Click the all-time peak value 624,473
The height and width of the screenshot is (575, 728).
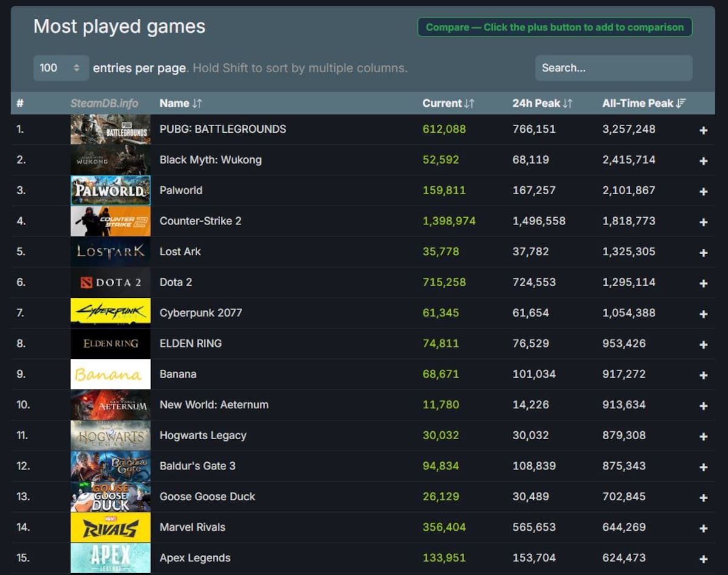[624, 558]
